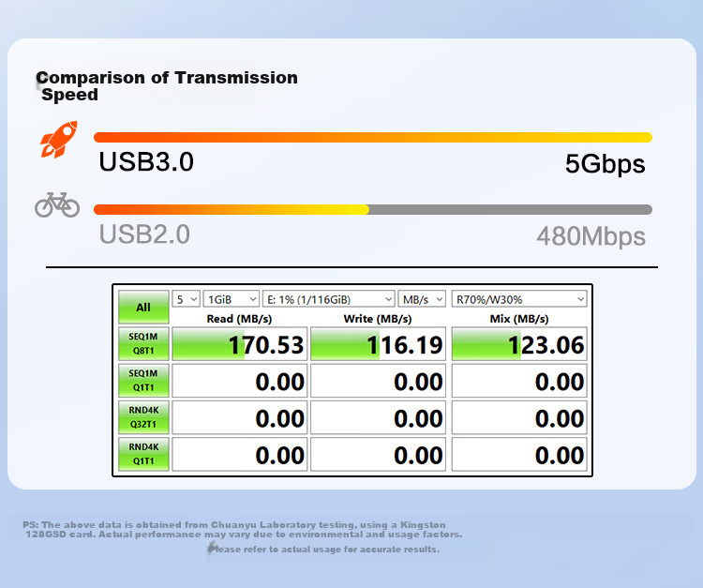Image resolution: width=703 pixels, height=588 pixels.
Task: Click the RND4K Q32T1 write value 0.00
Action: (379, 417)
